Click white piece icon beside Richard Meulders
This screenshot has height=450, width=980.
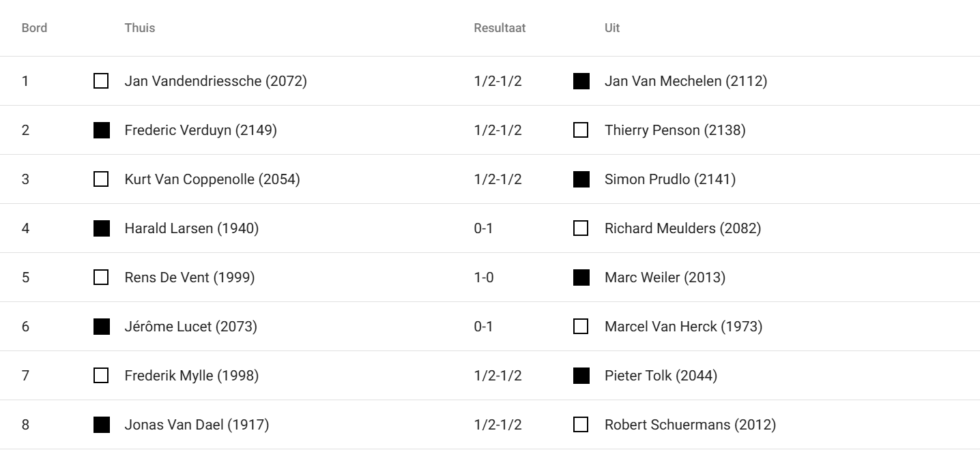[581, 228]
